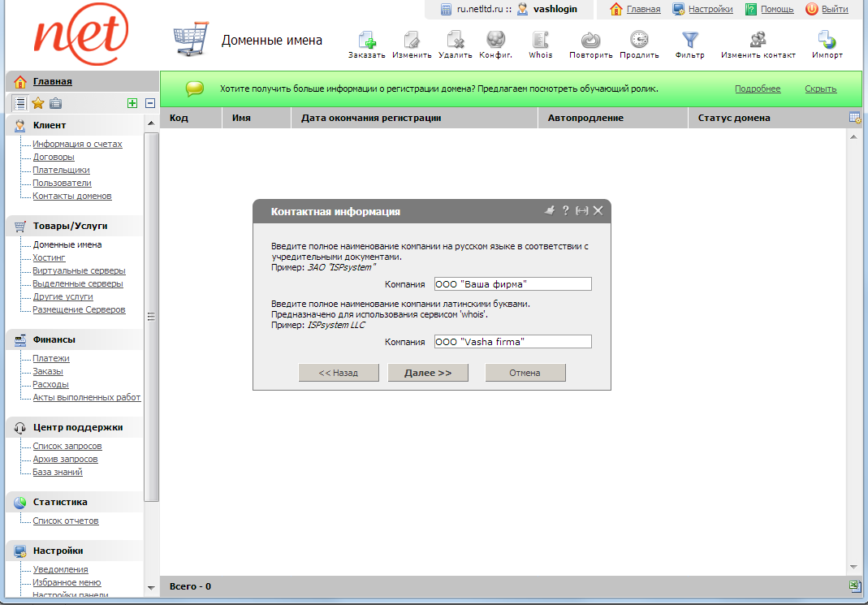Screen dimensions: 868x605
Task: Click the Продлить (renew) clock icon
Action: [639, 41]
